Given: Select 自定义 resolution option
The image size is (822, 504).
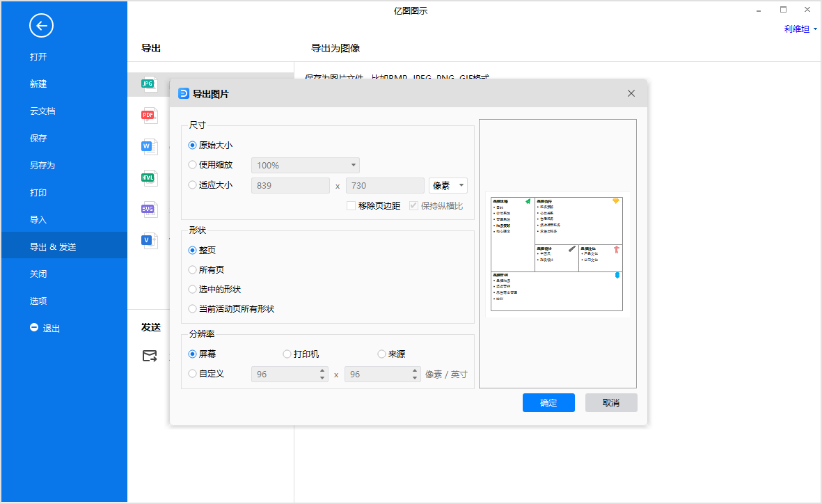Looking at the screenshot, I should coord(192,373).
